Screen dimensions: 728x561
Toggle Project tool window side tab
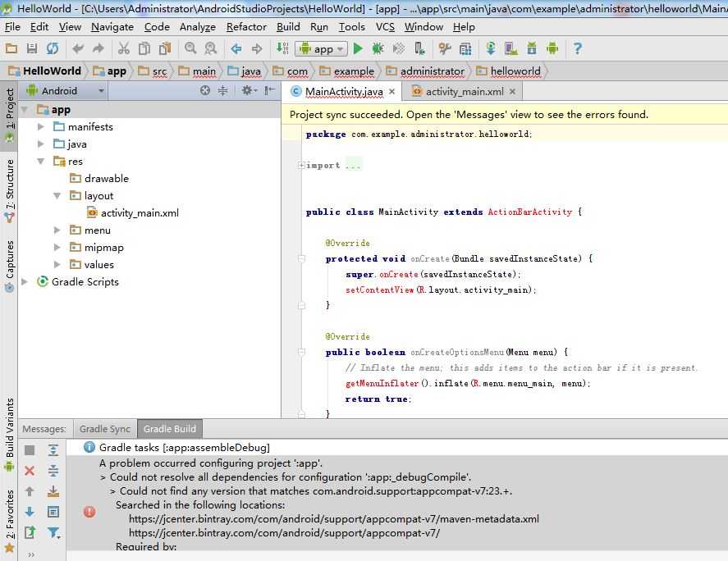9,116
